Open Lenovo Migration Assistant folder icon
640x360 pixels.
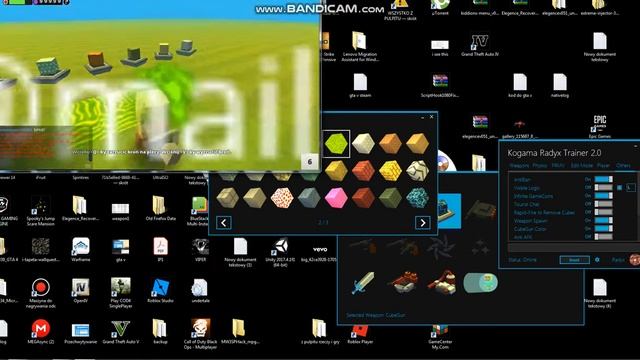359,46
